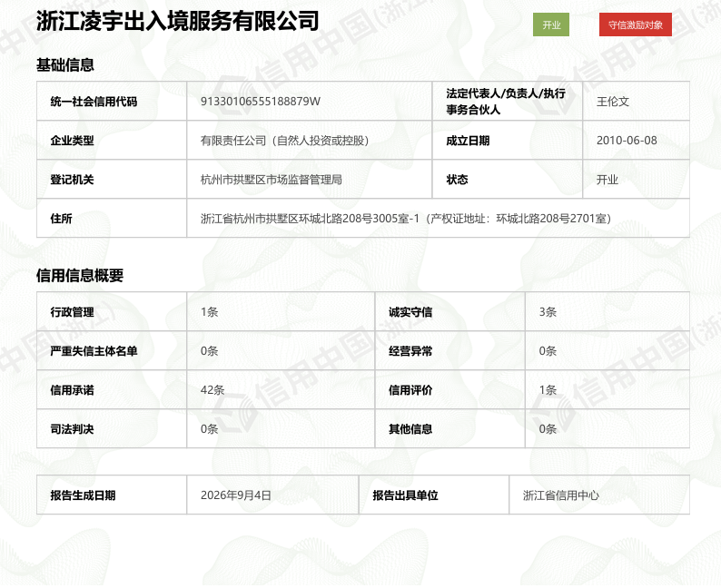Click the 状态 label cell

[508, 179]
